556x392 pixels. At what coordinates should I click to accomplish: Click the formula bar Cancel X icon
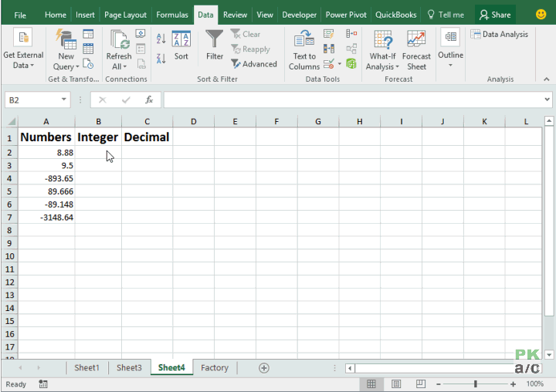[x=103, y=100]
